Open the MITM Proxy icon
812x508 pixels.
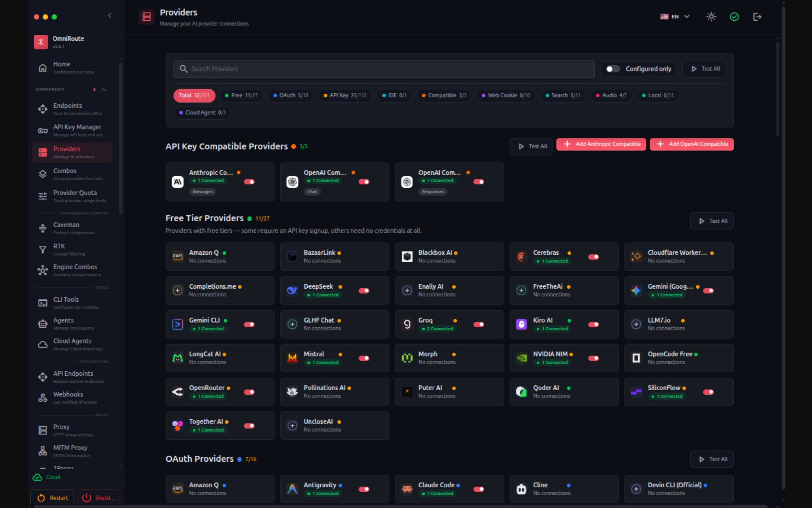43,451
